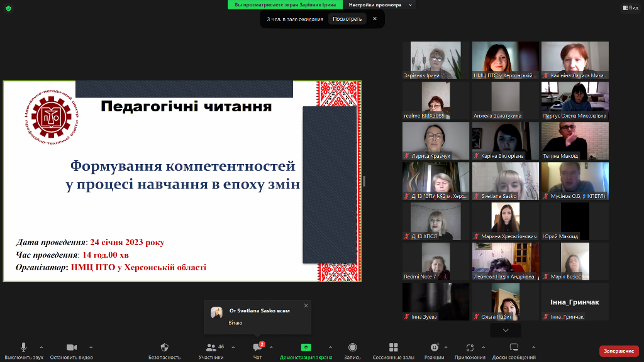This screenshot has height=362, width=644.
Task: Open the Реакции smiley icon
Action: coord(434,348)
